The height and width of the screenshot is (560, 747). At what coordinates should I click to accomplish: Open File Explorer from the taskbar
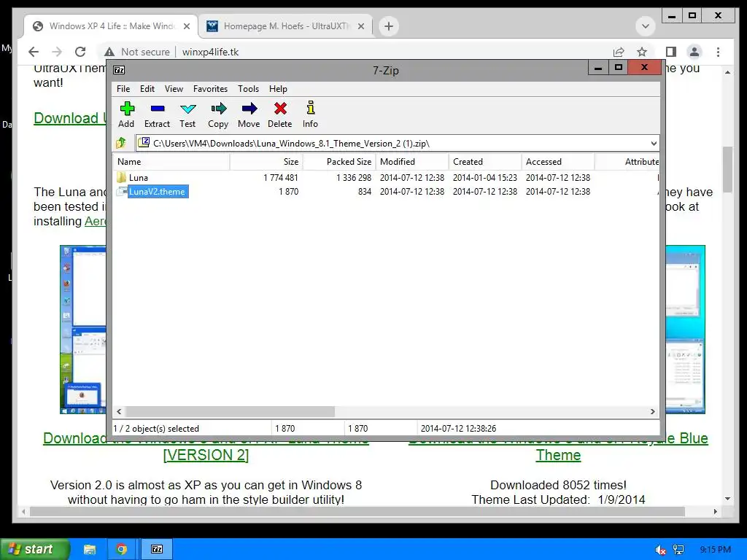pos(90,550)
